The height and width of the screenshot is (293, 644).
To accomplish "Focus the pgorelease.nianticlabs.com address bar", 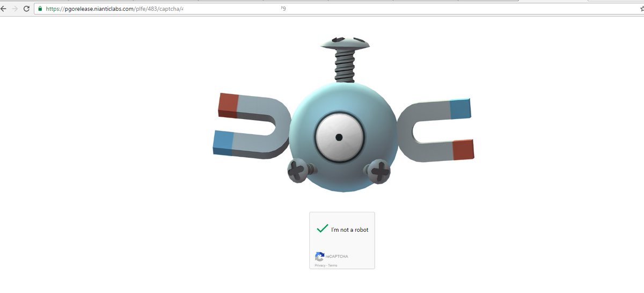I will coord(338,9).
